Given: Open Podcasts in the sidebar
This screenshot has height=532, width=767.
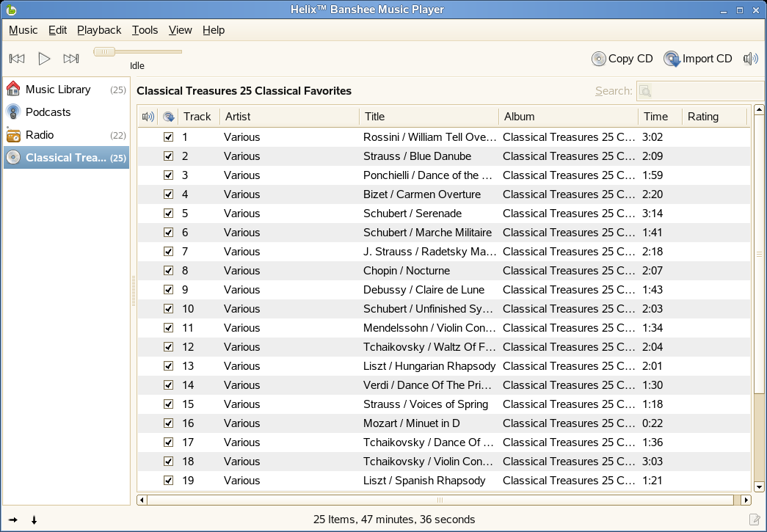Looking at the screenshot, I should click(48, 112).
